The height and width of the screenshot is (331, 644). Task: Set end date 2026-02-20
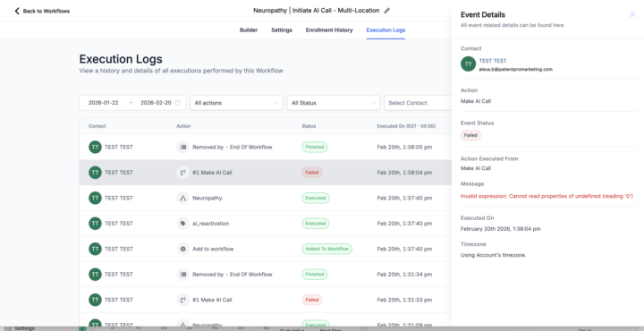tap(156, 103)
